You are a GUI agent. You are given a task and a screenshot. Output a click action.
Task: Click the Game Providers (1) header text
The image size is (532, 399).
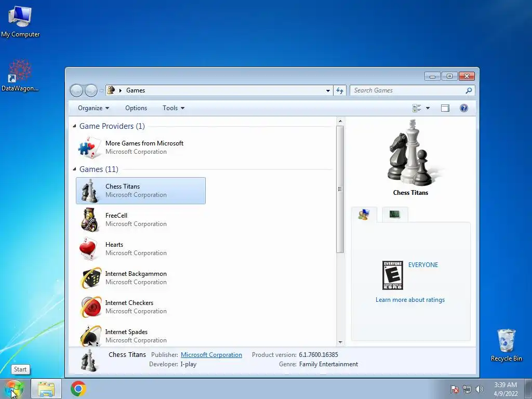click(112, 126)
